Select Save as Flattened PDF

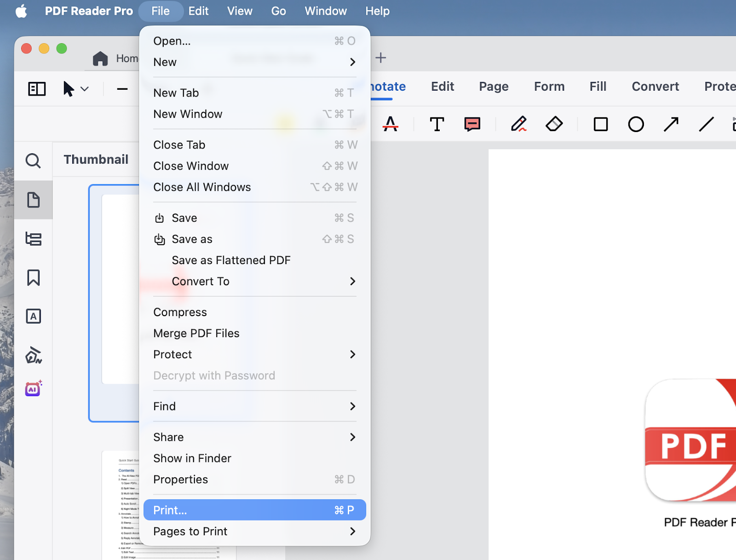[x=231, y=260]
